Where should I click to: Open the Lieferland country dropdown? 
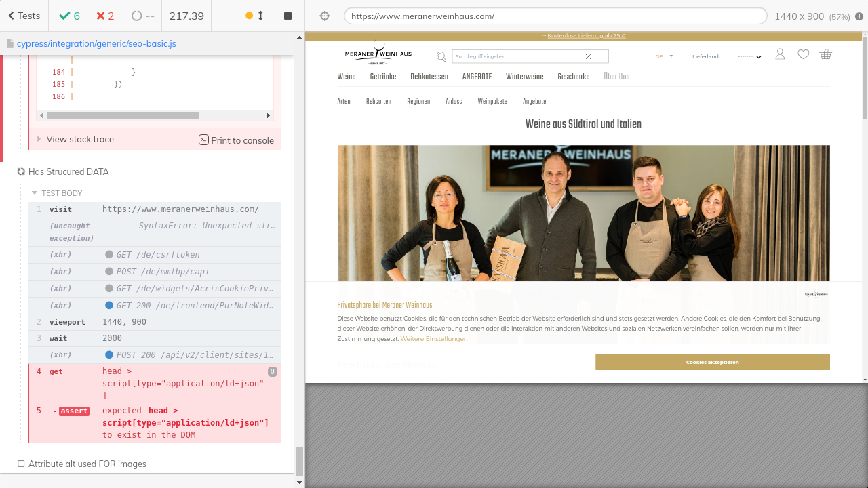click(x=749, y=57)
